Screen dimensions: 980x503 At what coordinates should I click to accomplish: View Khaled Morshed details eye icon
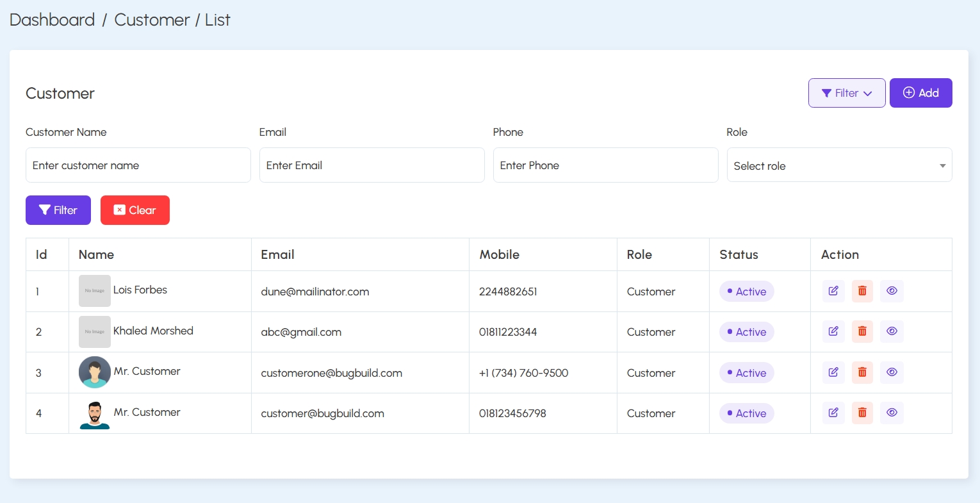point(892,331)
